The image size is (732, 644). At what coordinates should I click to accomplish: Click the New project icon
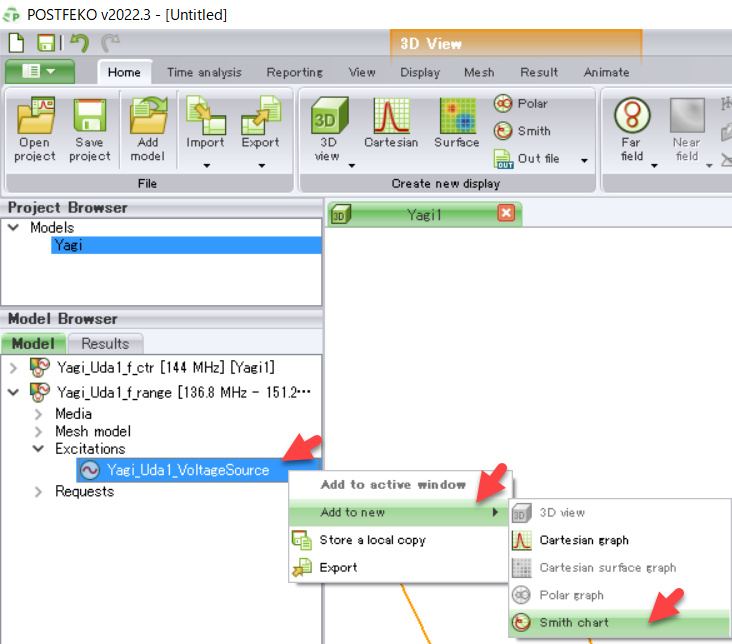click(x=17, y=43)
